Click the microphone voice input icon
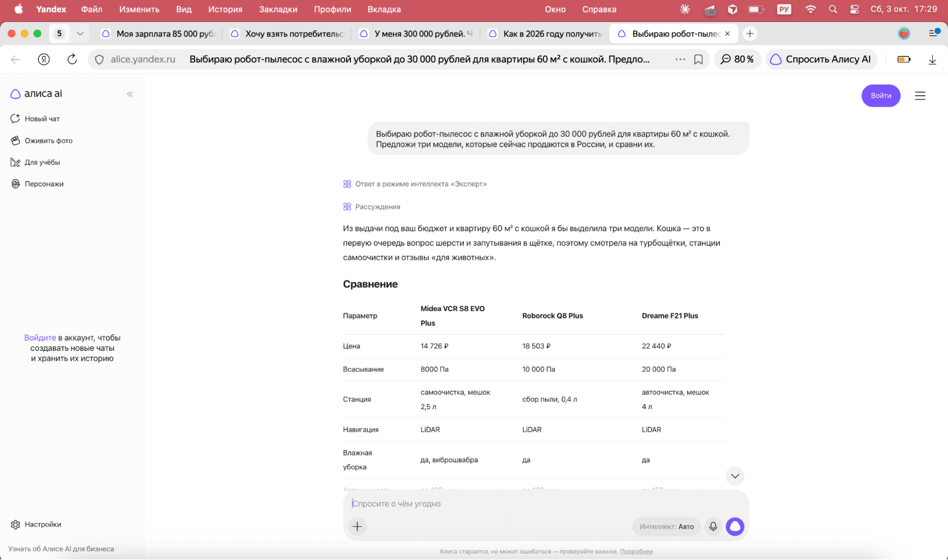Image resolution: width=948 pixels, height=560 pixels. [713, 526]
